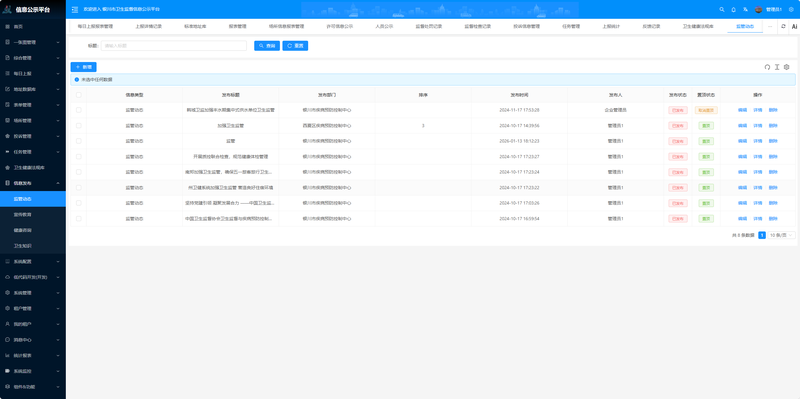Viewport: 800px width, 399px height.
Task: Click the 卫生健康法规库 sidebar icon
Action: coord(7,167)
